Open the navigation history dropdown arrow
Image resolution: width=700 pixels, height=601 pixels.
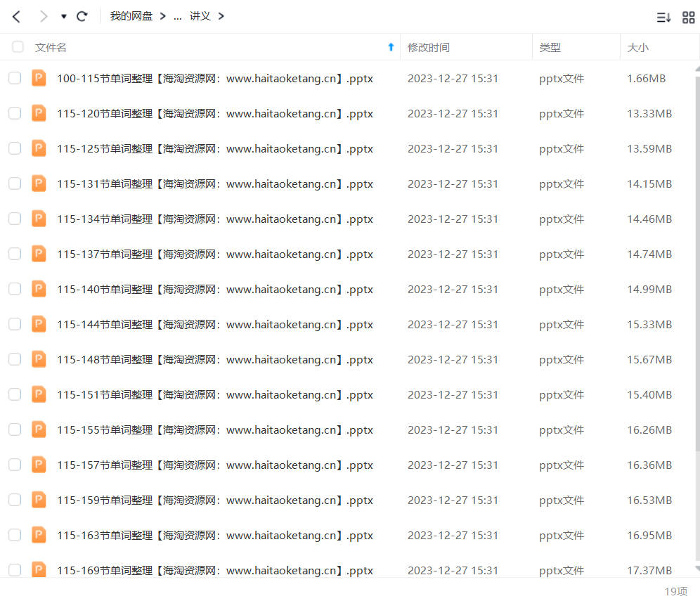click(64, 17)
